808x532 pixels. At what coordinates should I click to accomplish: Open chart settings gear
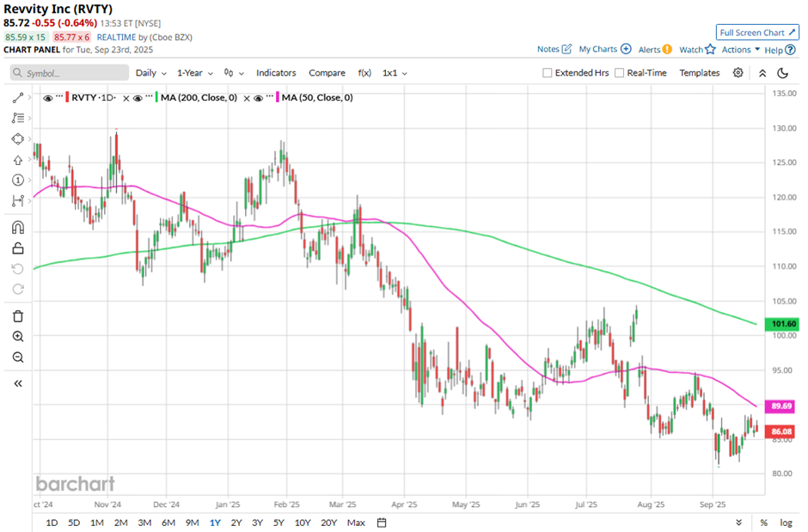[x=738, y=72]
